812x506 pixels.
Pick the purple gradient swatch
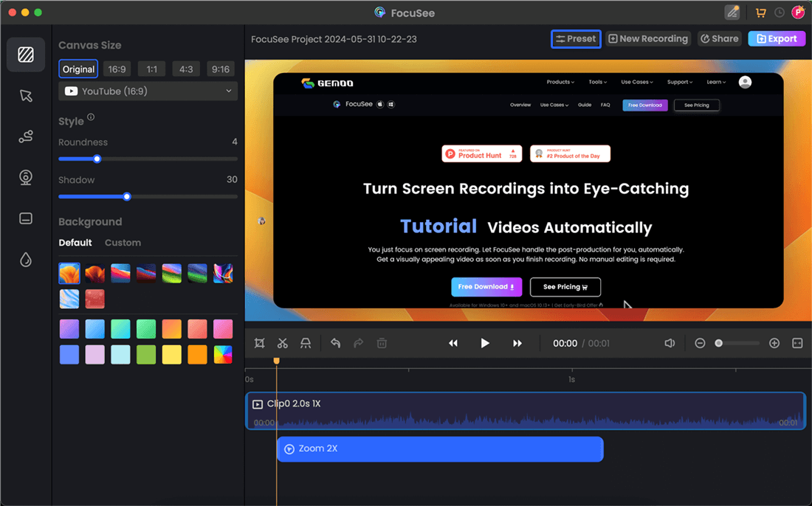[x=69, y=329]
